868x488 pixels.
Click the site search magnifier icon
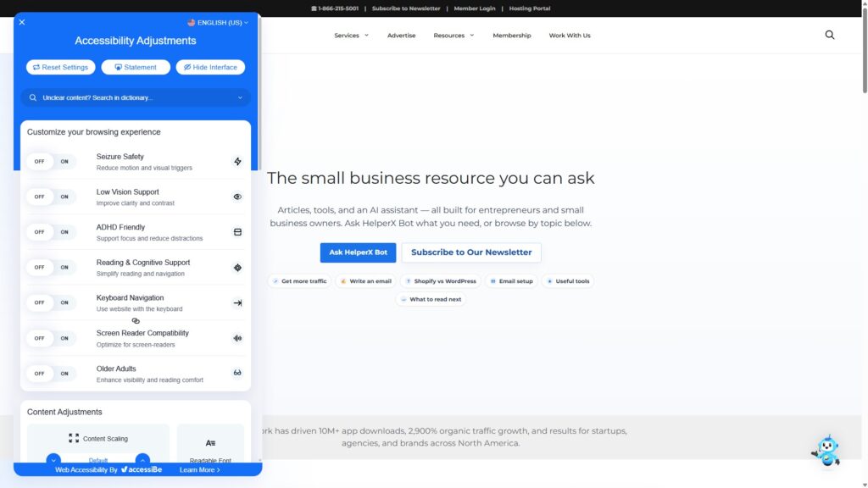(x=829, y=35)
